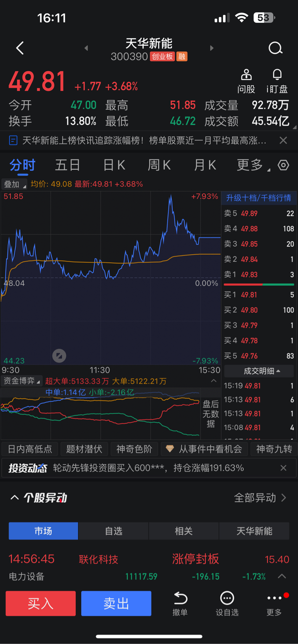Tap the intraday price chart area

click(111, 278)
